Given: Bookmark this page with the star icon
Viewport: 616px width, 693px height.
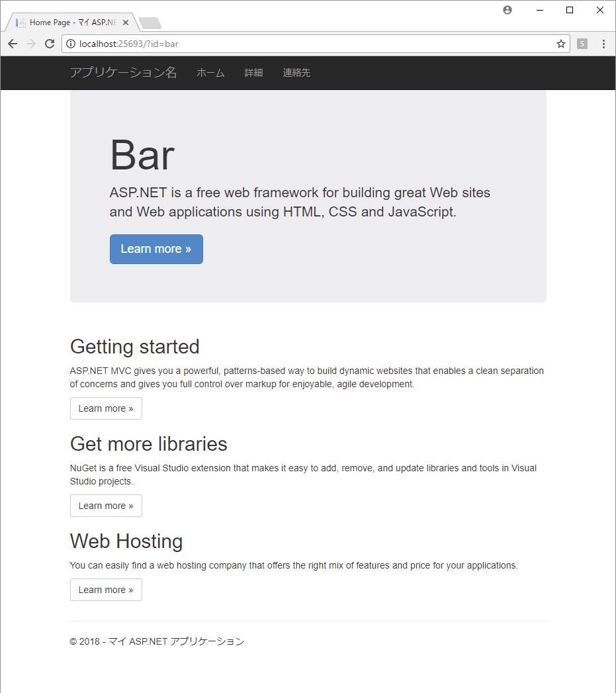Looking at the screenshot, I should (x=561, y=44).
